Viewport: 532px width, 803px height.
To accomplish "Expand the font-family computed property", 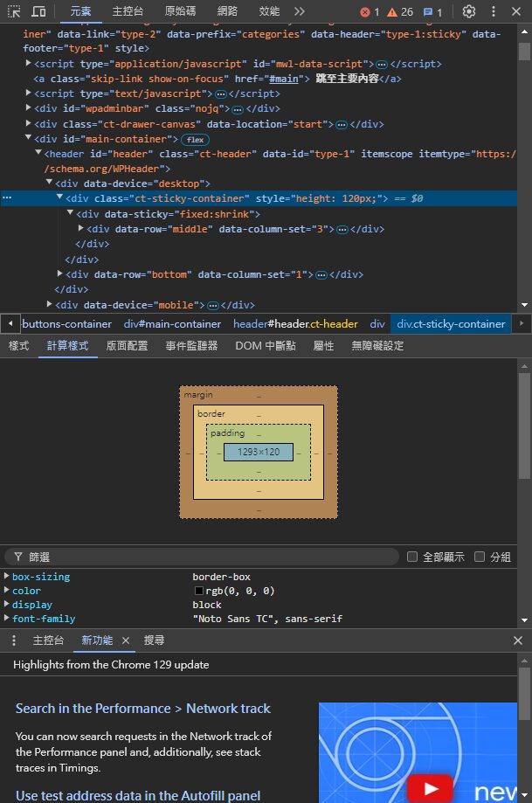I will [7, 618].
